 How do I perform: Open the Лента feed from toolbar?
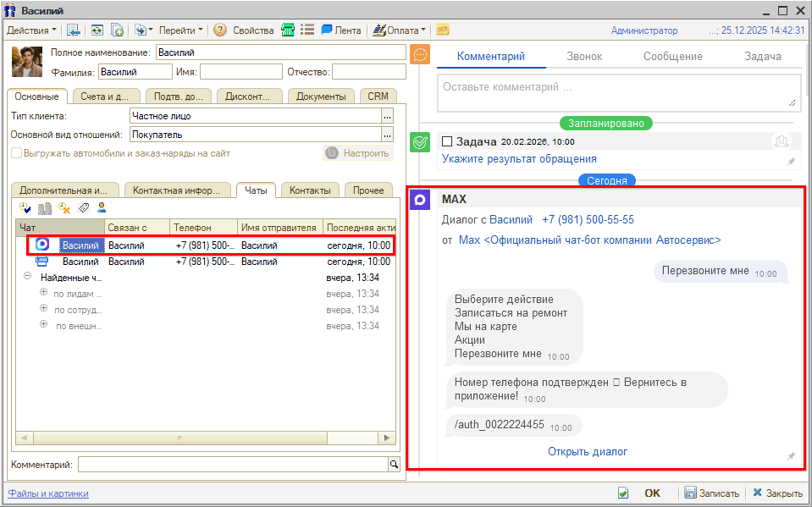(340, 30)
